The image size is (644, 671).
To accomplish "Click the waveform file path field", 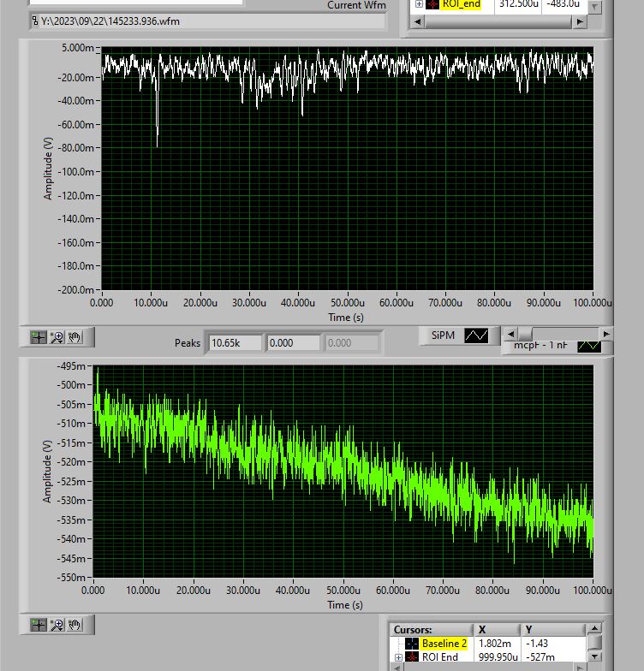I will [x=135, y=21].
